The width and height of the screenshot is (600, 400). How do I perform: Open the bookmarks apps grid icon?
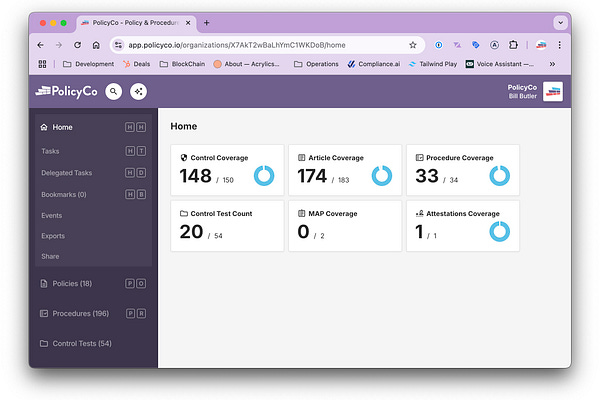pos(42,64)
